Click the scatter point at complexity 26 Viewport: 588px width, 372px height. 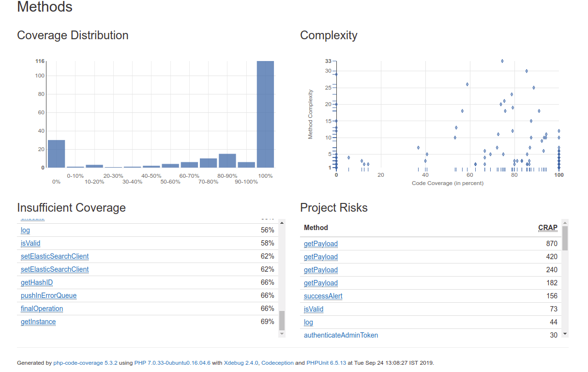click(x=467, y=84)
